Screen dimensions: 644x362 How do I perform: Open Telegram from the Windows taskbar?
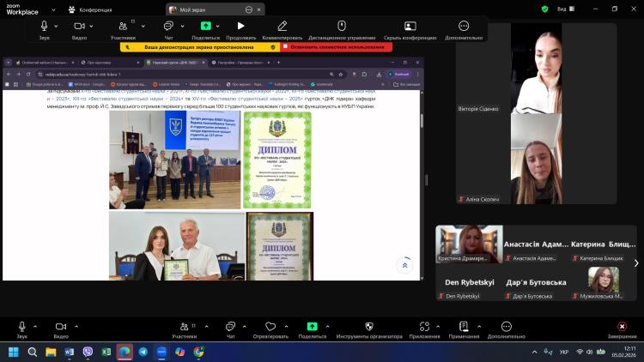tap(143, 352)
